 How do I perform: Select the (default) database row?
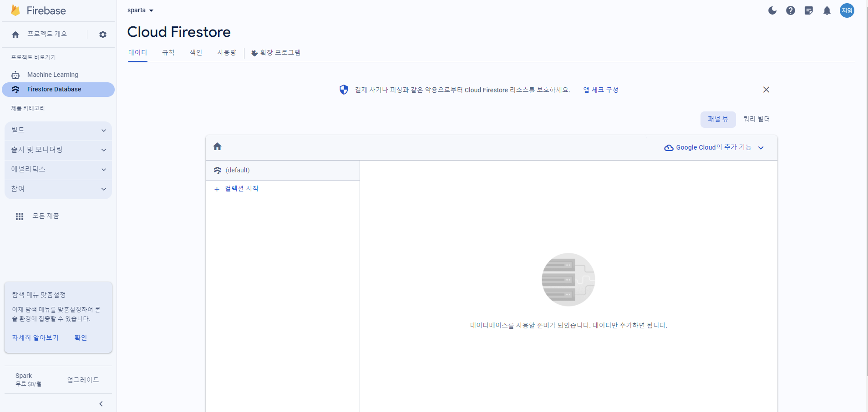point(282,171)
